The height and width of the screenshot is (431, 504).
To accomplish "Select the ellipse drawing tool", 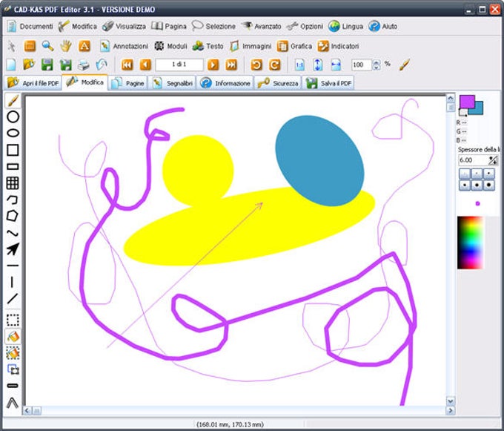I will point(13,133).
